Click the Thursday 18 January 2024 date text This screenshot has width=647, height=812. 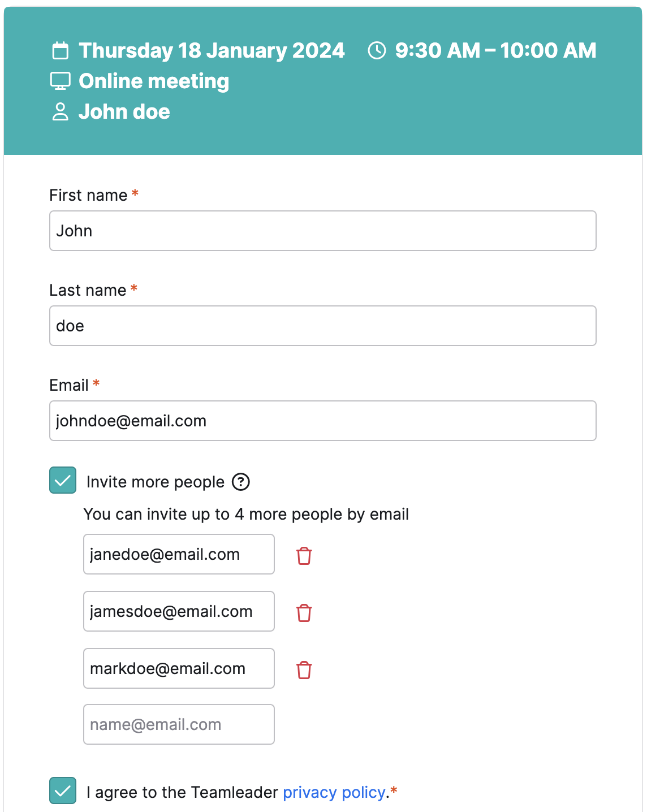pos(212,50)
